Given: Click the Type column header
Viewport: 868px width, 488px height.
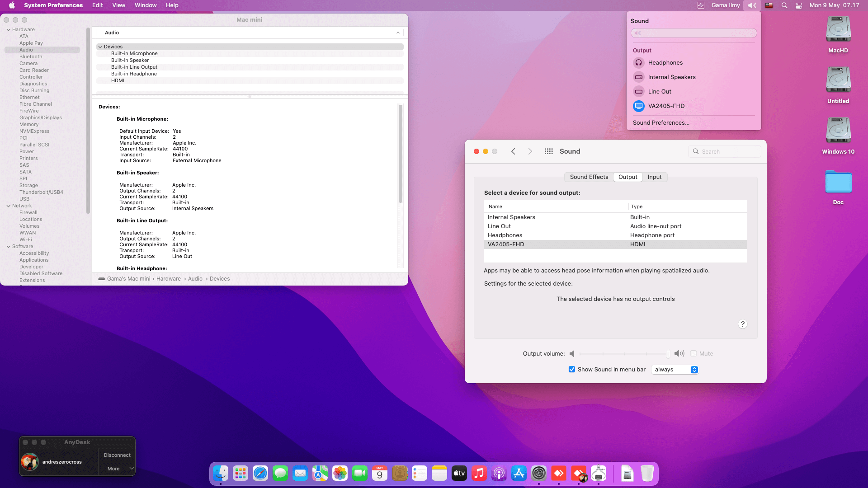Looking at the screenshot, I should tap(681, 206).
